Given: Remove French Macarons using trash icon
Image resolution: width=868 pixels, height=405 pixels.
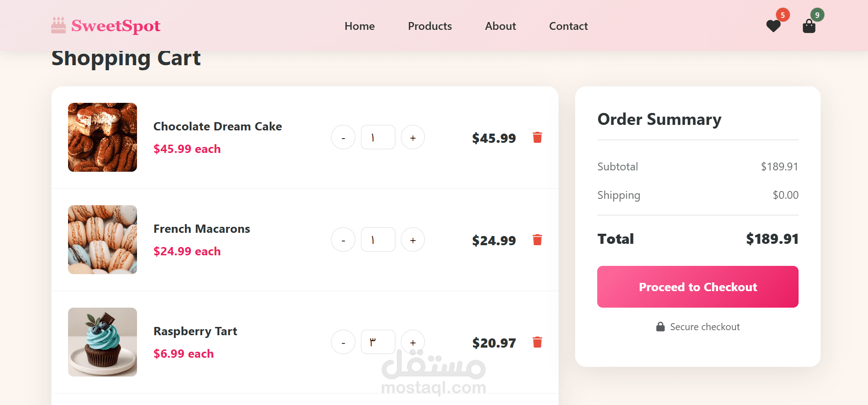Looking at the screenshot, I should pyautogui.click(x=537, y=240).
